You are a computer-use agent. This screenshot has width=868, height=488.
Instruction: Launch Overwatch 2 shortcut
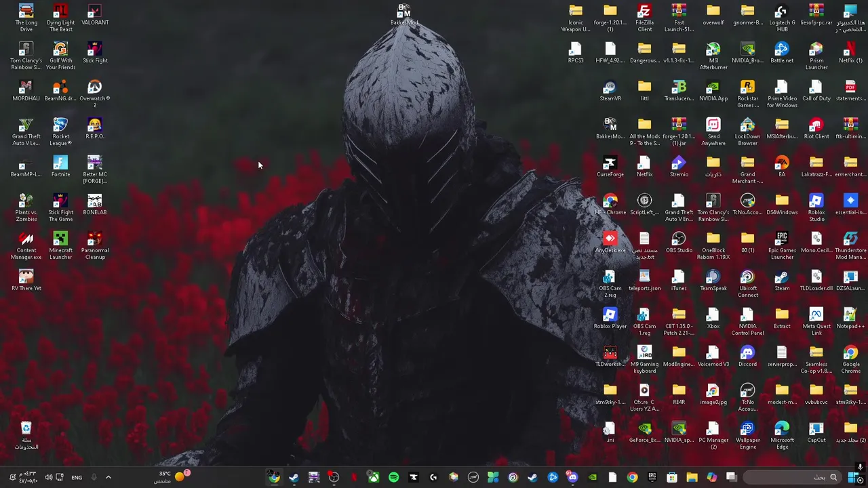(x=95, y=94)
